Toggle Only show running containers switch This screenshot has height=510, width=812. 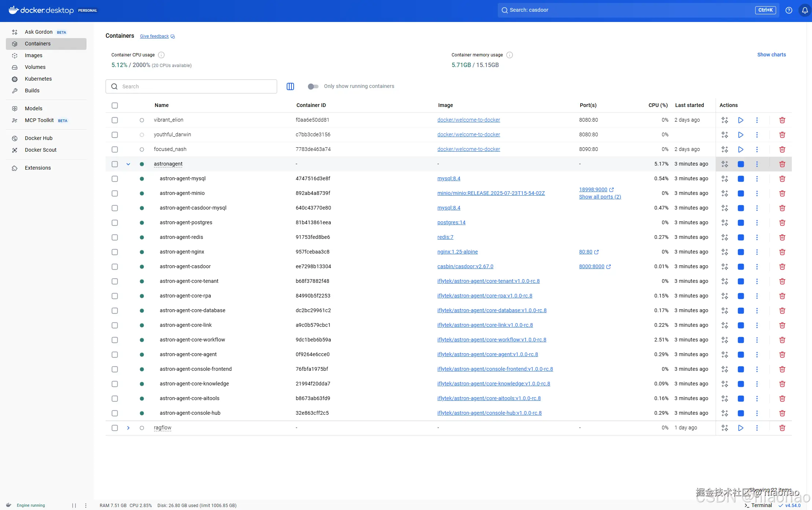313,86
